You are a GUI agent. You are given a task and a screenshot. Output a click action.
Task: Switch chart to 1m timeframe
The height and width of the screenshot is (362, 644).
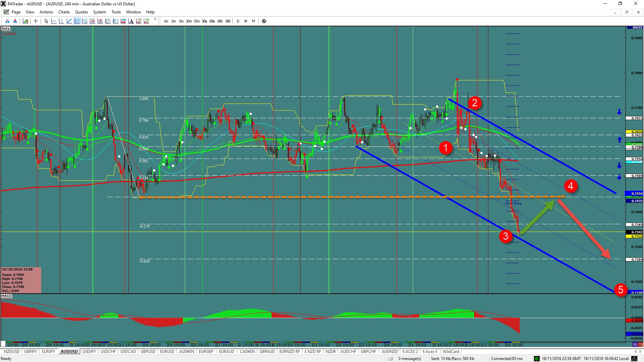click(x=166, y=21)
